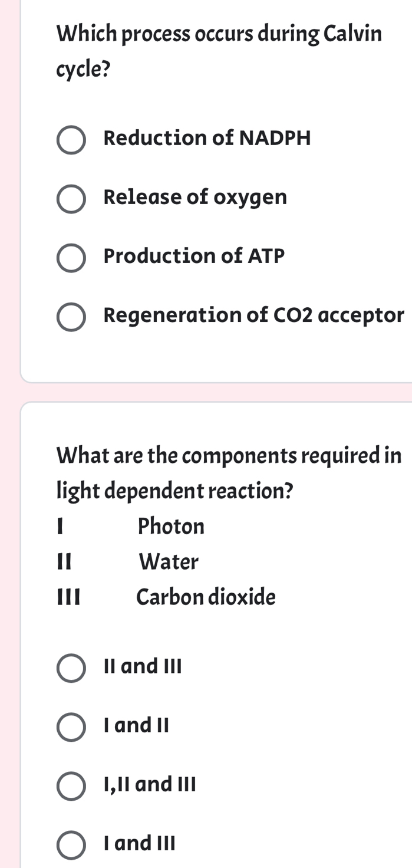This screenshot has height=868, width=412.
Task: Click the Calvin cycle question text
Action: pyautogui.click(x=218, y=50)
